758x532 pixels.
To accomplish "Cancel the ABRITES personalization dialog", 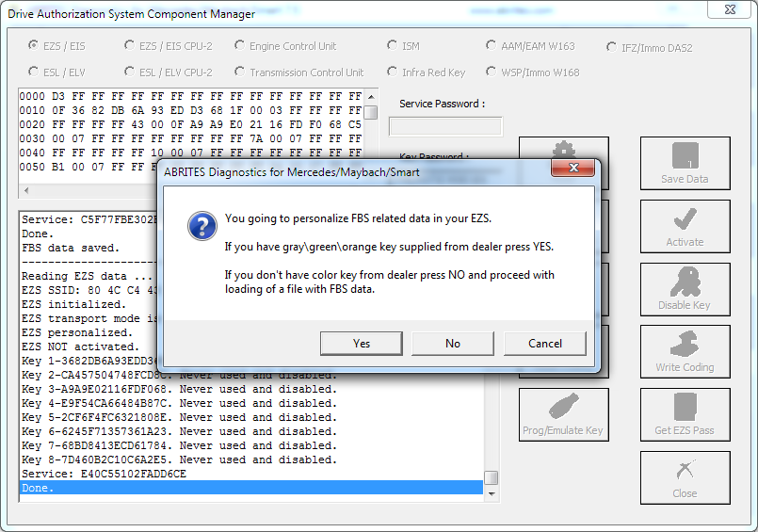I will pyautogui.click(x=545, y=344).
